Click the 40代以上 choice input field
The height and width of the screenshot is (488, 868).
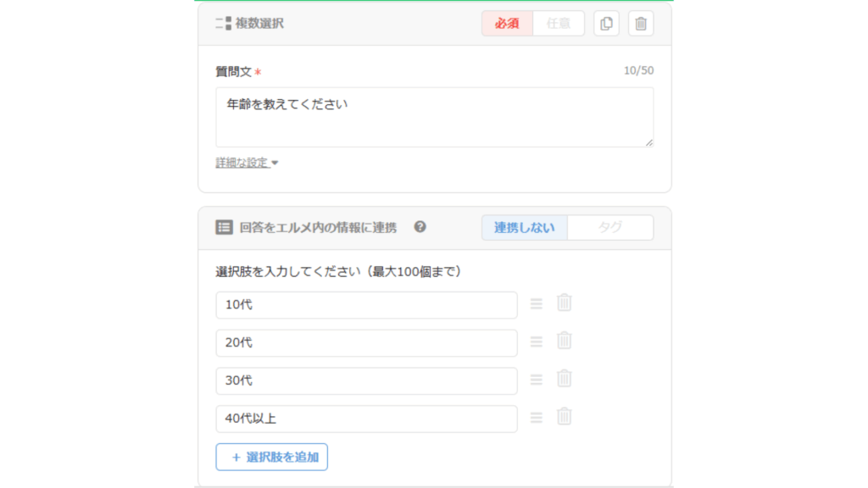pyautogui.click(x=366, y=419)
